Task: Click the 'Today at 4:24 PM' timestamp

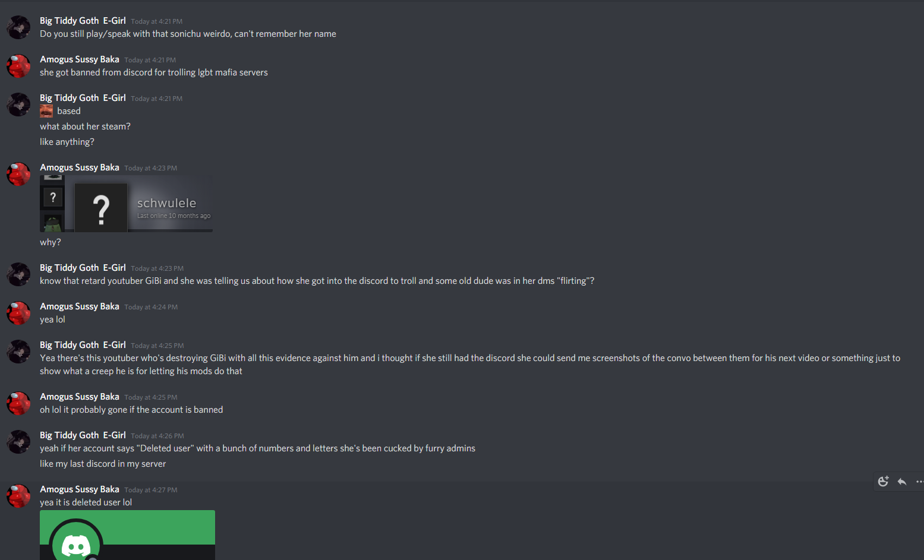Action: (x=151, y=307)
